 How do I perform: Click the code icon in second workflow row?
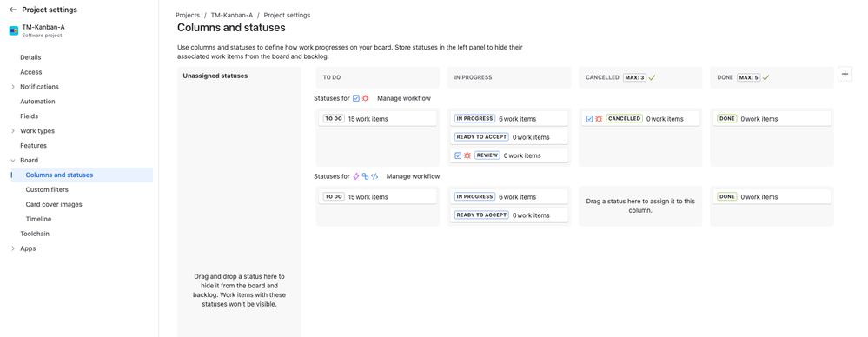tap(374, 176)
